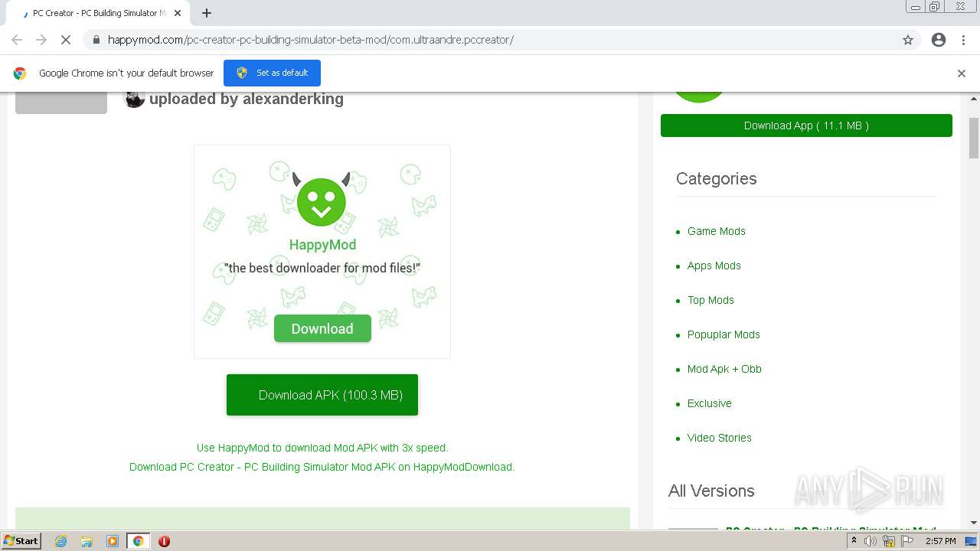This screenshot has width=980, height=551.
Task: Click the address bar URL field
Action: [490, 40]
